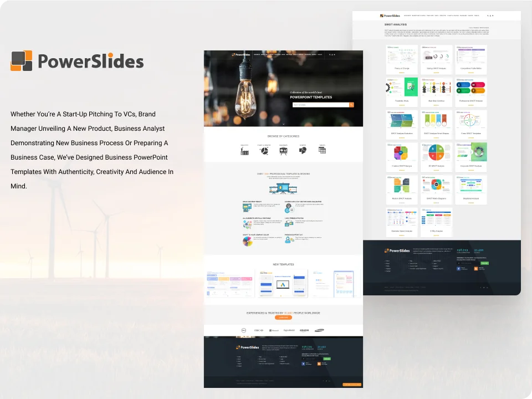Click the Samsung logo in trusted brands row
The width and height of the screenshot is (532, 399).
pyautogui.click(x=319, y=330)
